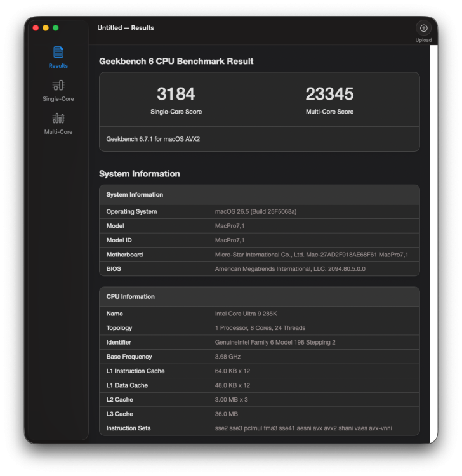Image resolution: width=462 pixels, height=476 pixels.
Task: Click the 3184 single-core score number
Action: point(176,94)
